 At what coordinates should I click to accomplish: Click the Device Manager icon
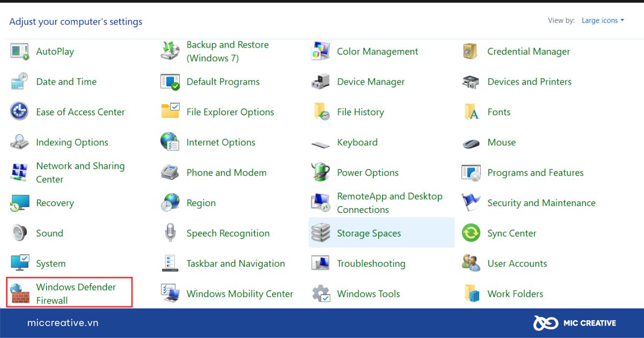(320, 82)
